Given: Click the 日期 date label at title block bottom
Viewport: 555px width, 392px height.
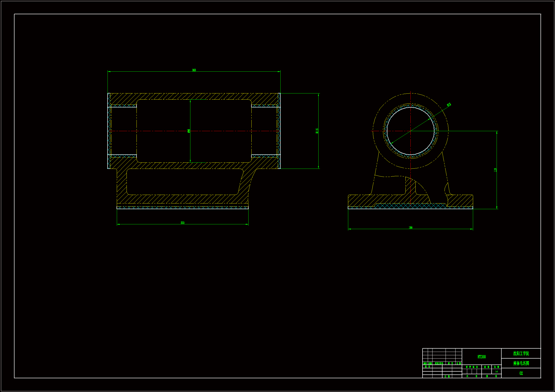Looking at the screenshot, I should [447, 376].
